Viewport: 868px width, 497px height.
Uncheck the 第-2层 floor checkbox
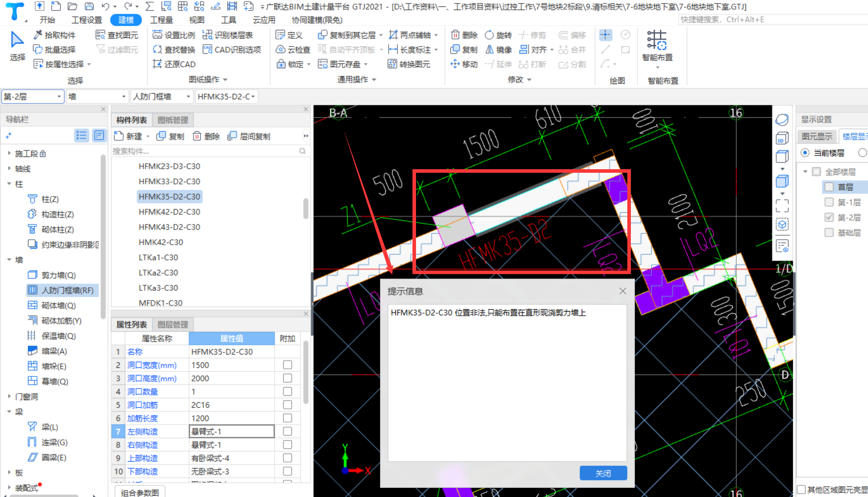click(x=829, y=217)
